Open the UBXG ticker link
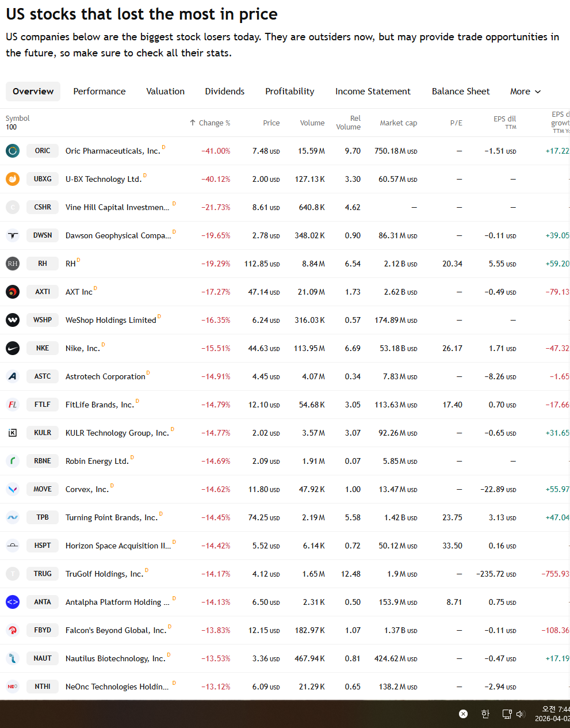Image resolution: width=570 pixels, height=728 pixels. point(43,179)
